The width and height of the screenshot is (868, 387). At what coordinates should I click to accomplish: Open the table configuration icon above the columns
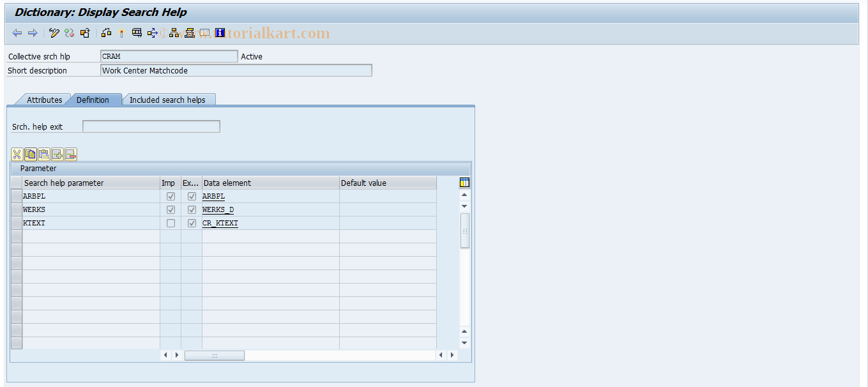pyautogui.click(x=464, y=183)
